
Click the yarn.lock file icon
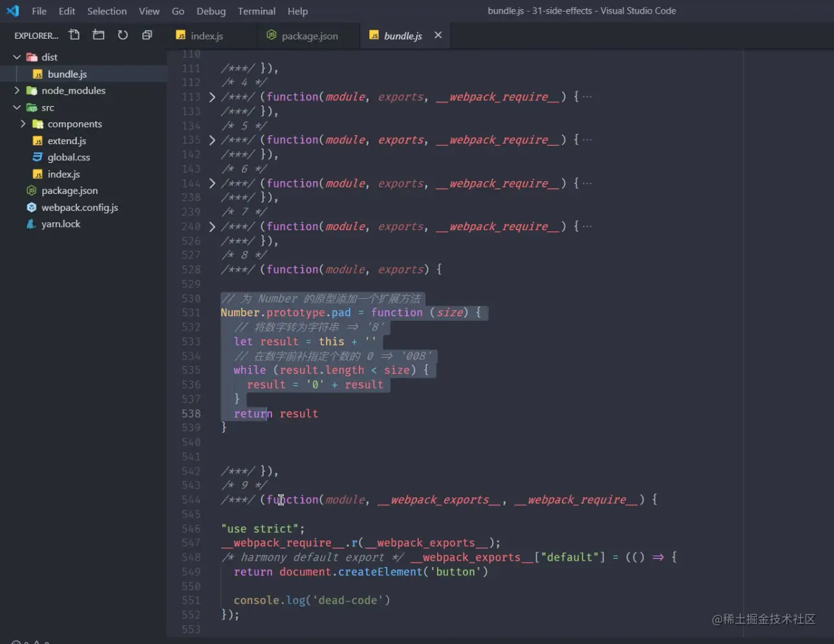(32, 224)
